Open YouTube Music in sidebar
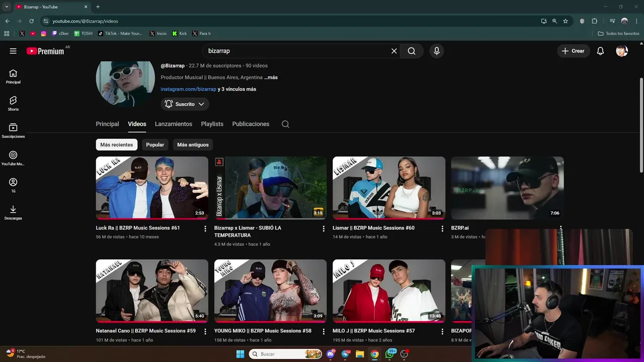Image resolution: width=644 pixels, height=362 pixels. pos(13,158)
